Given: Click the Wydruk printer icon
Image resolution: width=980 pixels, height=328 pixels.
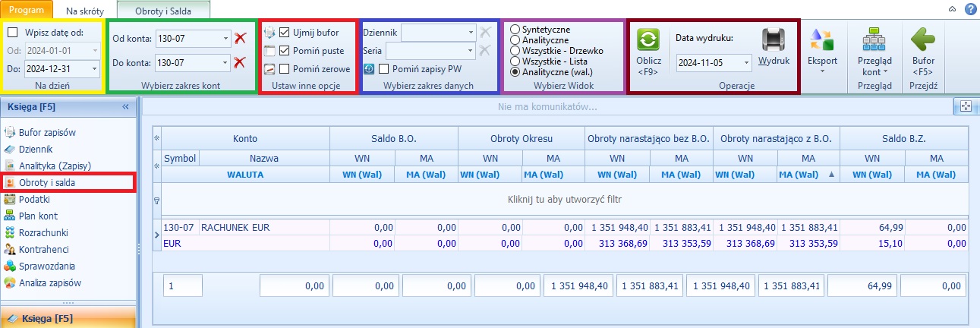Looking at the screenshot, I should tap(774, 39).
